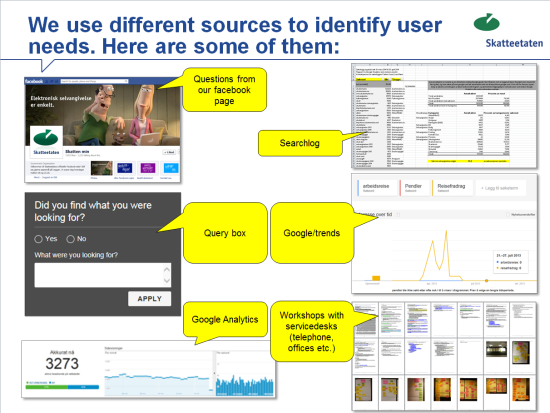Image resolution: width=550 pixels, height=413 pixels.
Task: Select the arbeidsreise search term tab
Action: tap(376, 188)
